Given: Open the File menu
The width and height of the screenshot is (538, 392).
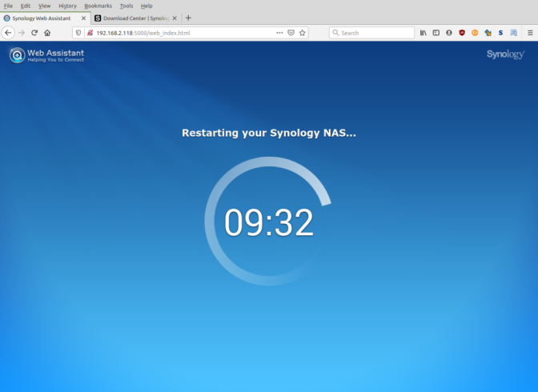Looking at the screenshot, I should (8, 6).
